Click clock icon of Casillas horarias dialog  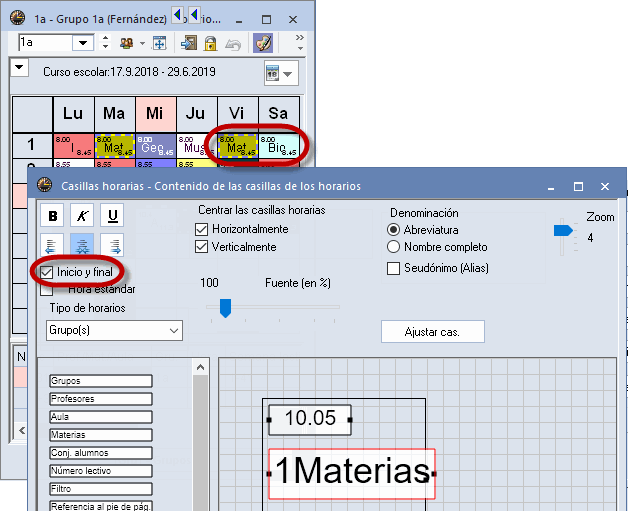pyautogui.click(x=44, y=185)
